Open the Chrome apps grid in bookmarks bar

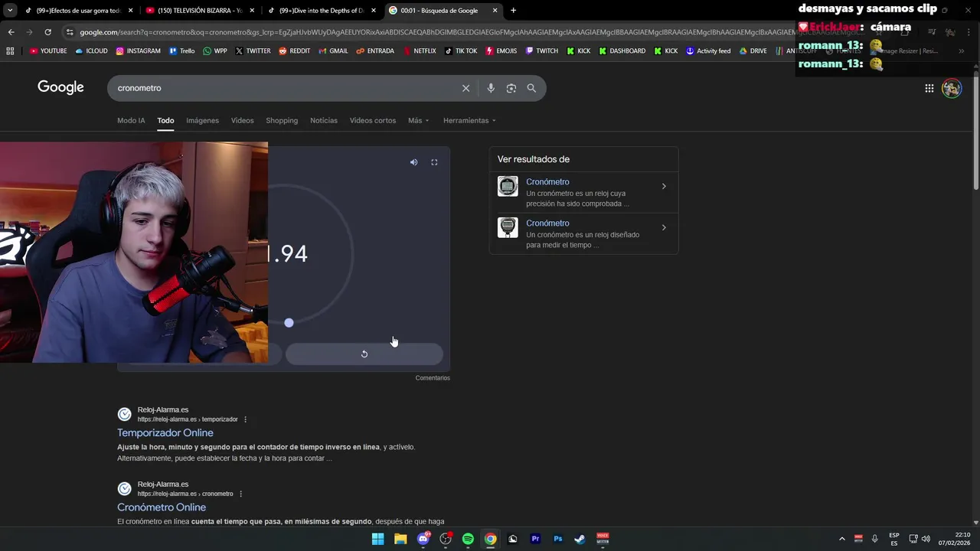[x=10, y=51]
